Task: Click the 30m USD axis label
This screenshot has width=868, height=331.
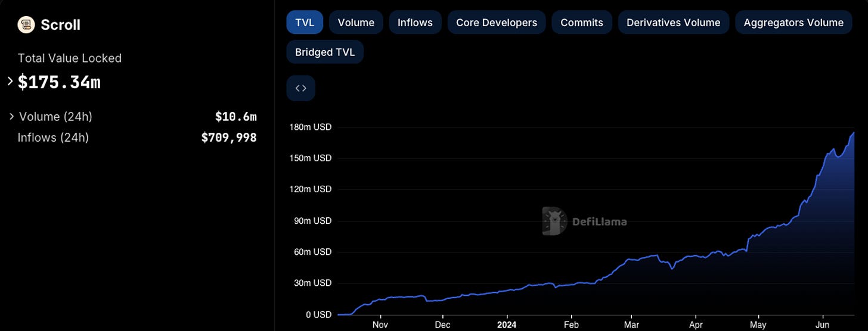Action: pos(312,283)
